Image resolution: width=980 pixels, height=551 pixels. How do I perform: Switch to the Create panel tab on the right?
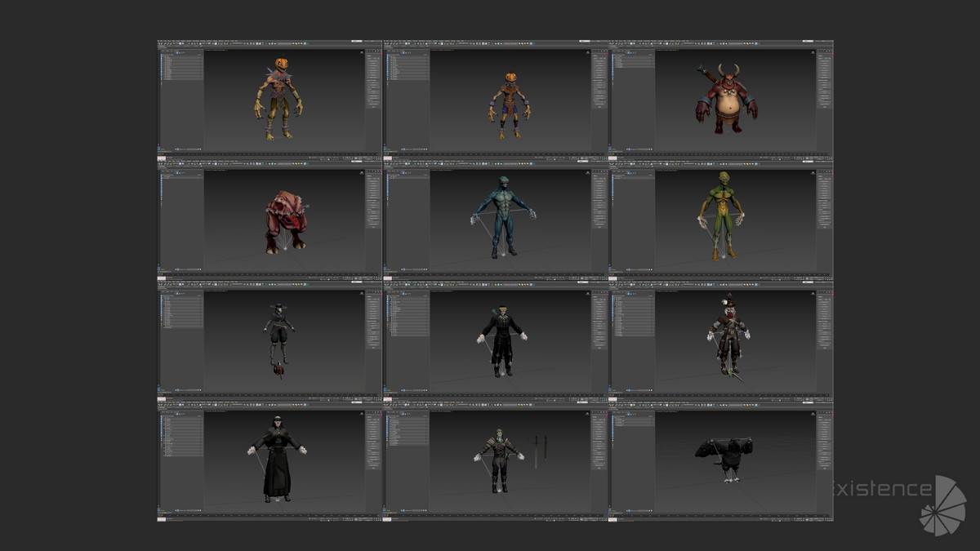pyautogui.click(x=367, y=51)
